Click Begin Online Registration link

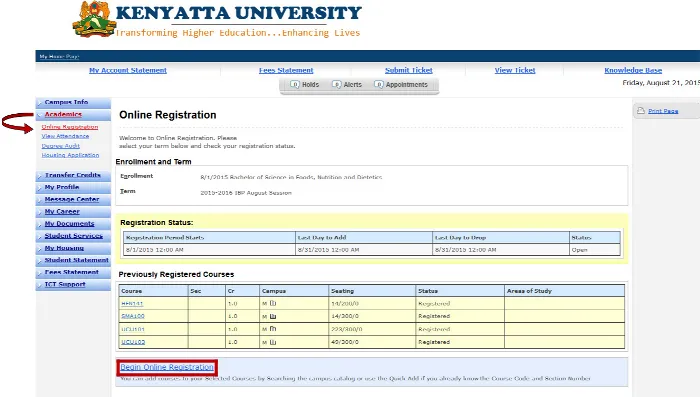[x=167, y=367]
